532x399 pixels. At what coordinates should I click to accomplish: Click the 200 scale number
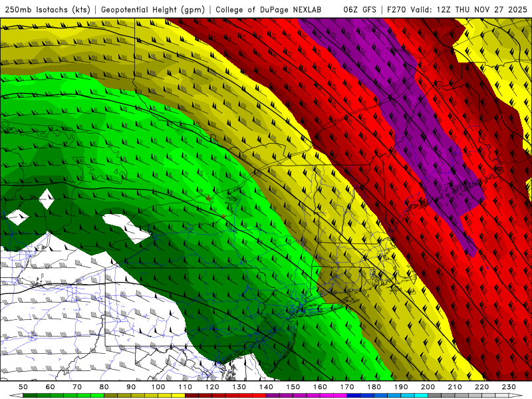tap(428, 387)
